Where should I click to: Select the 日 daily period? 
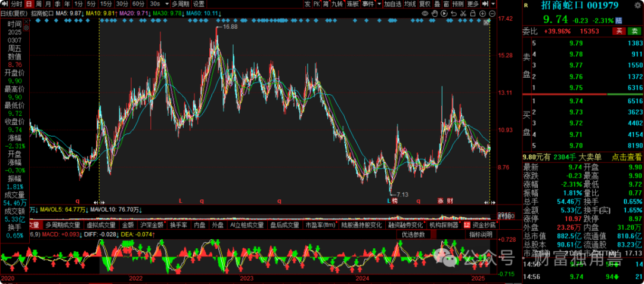(x=29, y=4)
